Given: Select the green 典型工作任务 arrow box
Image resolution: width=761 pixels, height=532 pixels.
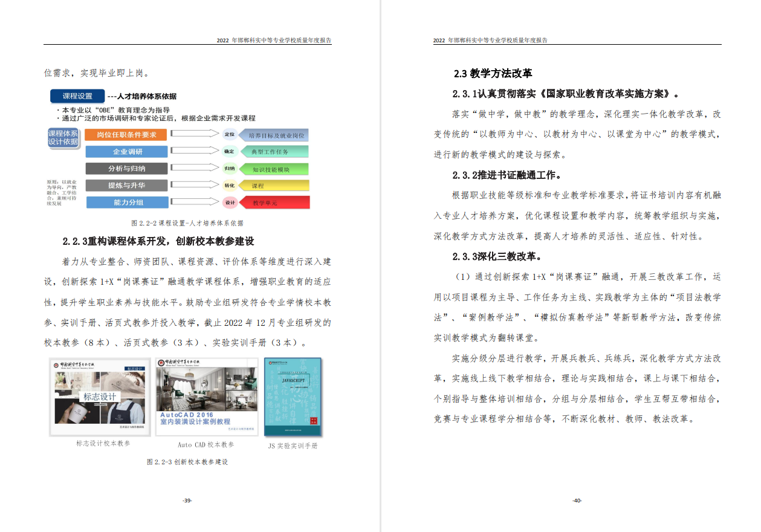Looking at the screenshot, I should click(274, 152).
